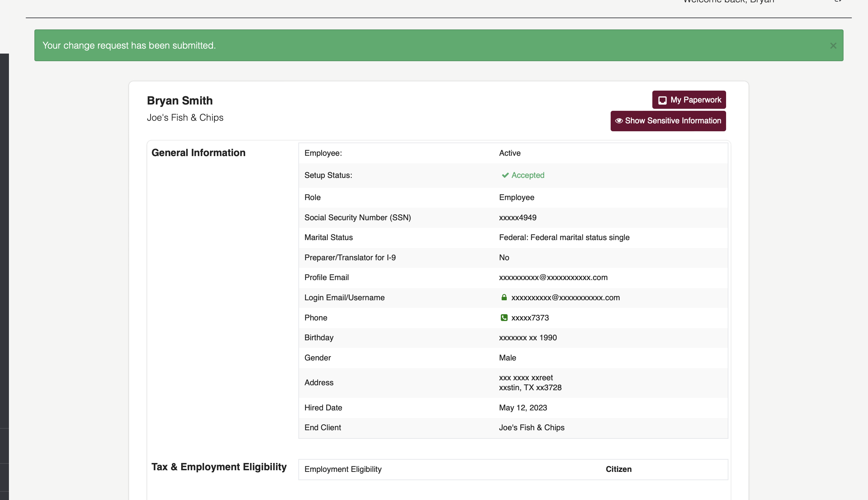Expand the Tax & Employment Eligibility section

pyautogui.click(x=219, y=467)
